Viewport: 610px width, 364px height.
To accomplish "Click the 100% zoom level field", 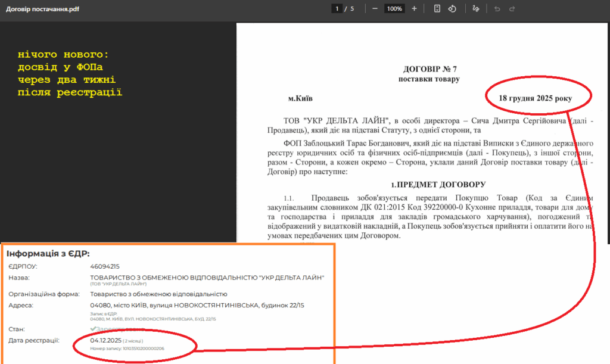I will pyautogui.click(x=394, y=9).
